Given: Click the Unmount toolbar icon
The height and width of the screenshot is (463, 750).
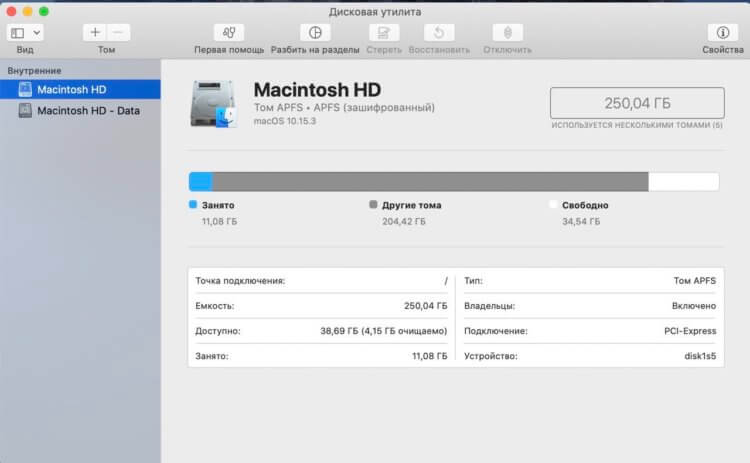Looking at the screenshot, I should click(x=507, y=33).
